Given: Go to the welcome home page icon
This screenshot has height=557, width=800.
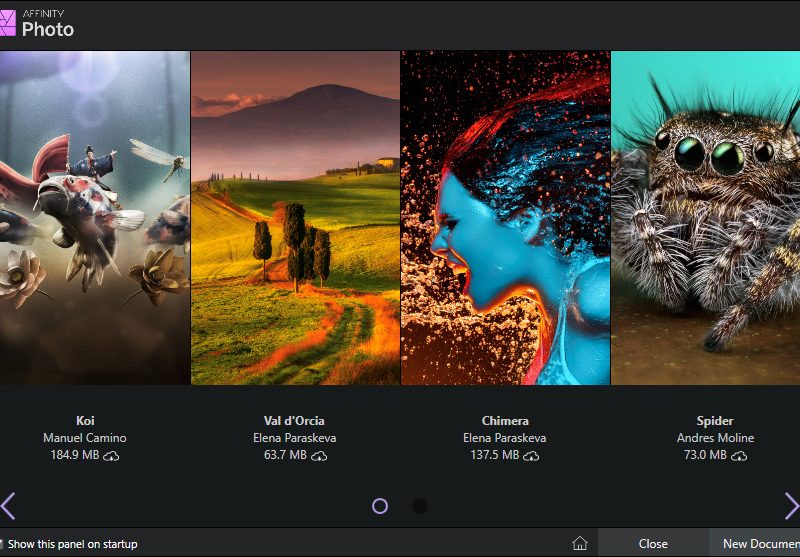Looking at the screenshot, I should [580, 543].
